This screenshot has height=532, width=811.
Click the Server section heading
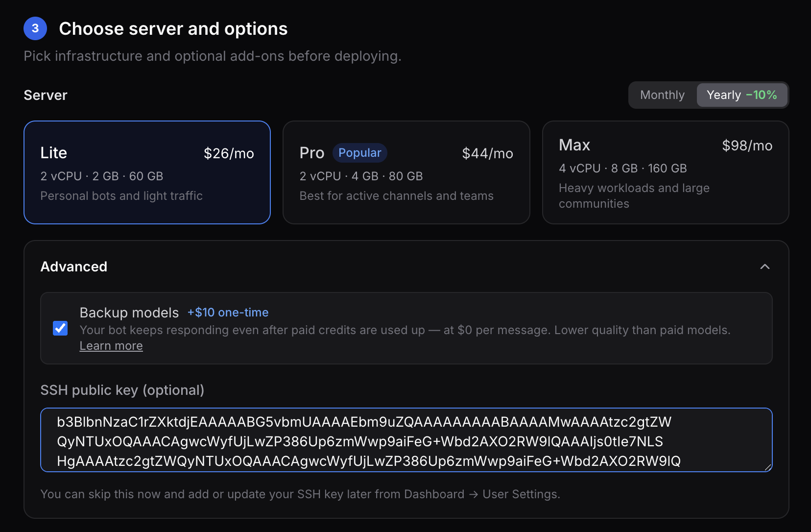(x=45, y=95)
